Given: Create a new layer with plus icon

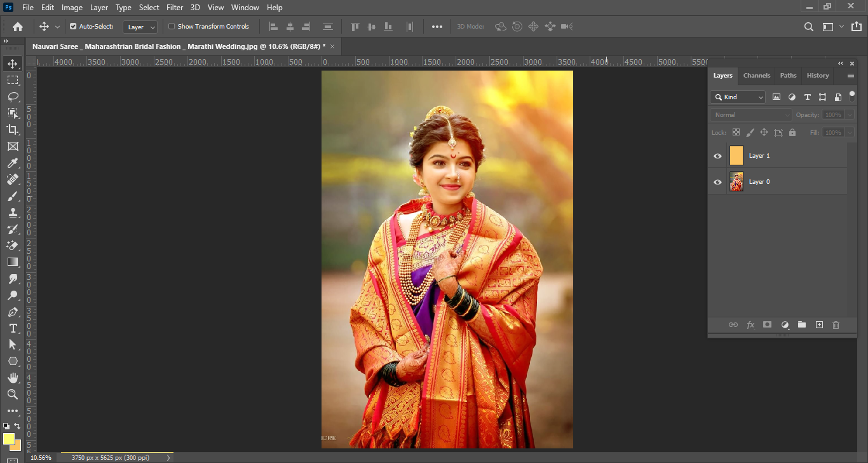Looking at the screenshot, I should 819,325.
